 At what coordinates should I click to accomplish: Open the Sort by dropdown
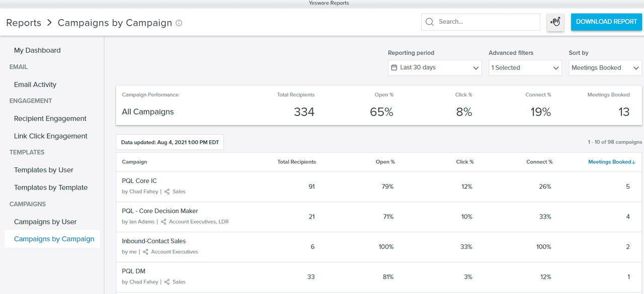tap(605, 67)
